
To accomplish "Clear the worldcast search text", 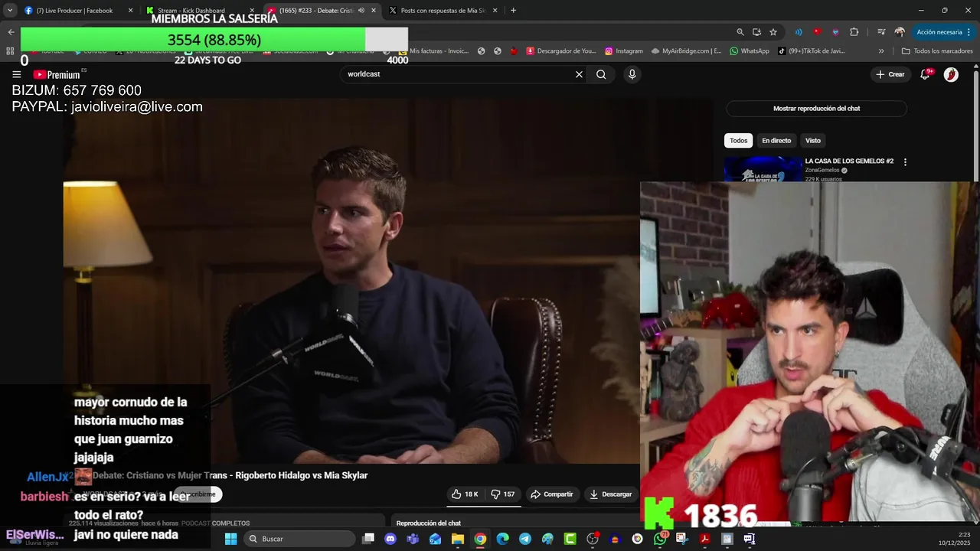I will [x=579, y=74].
